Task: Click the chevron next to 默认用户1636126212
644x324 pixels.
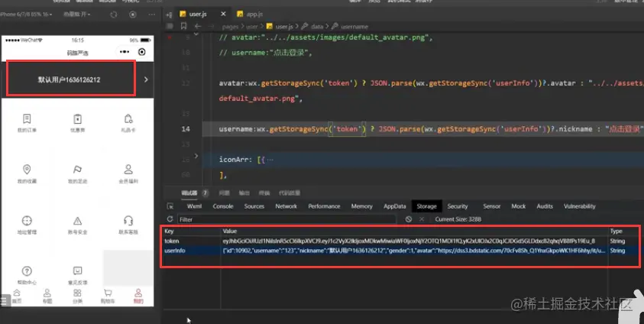Action: [x=146, y=79]
